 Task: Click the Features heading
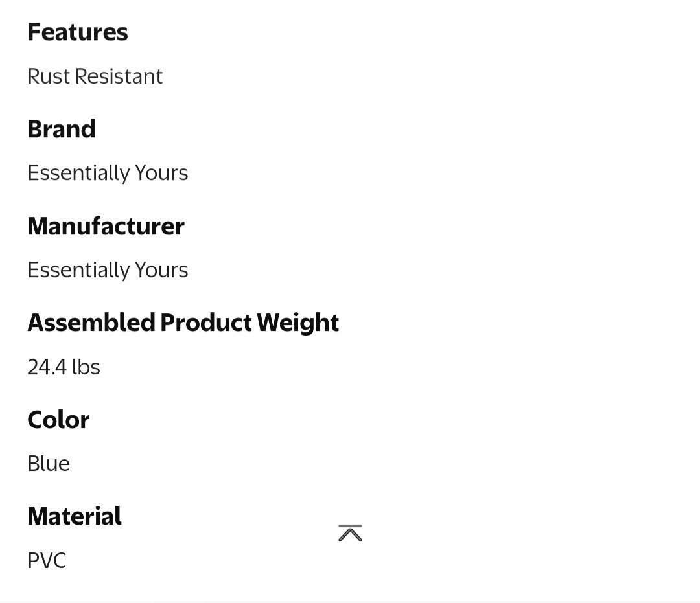[x=78, y=32]
